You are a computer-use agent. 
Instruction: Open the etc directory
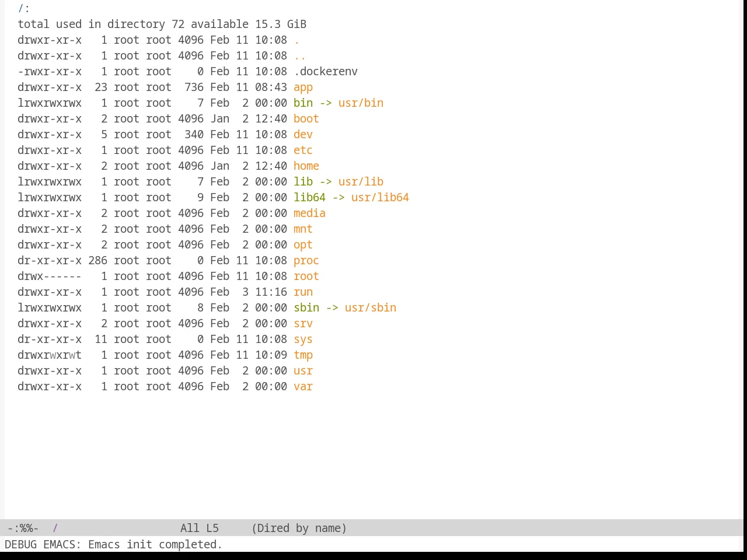coord(303,150)
